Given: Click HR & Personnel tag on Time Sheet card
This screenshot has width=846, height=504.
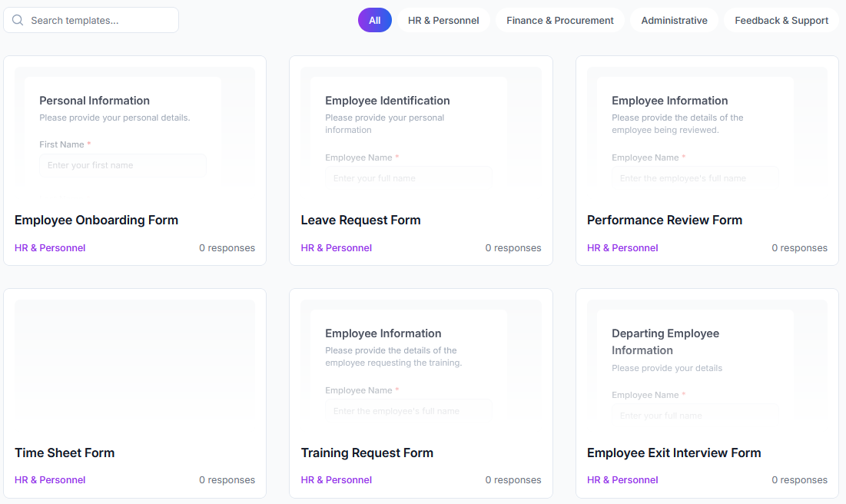Looking at the screenshot, I should click(x=50, y=480).
